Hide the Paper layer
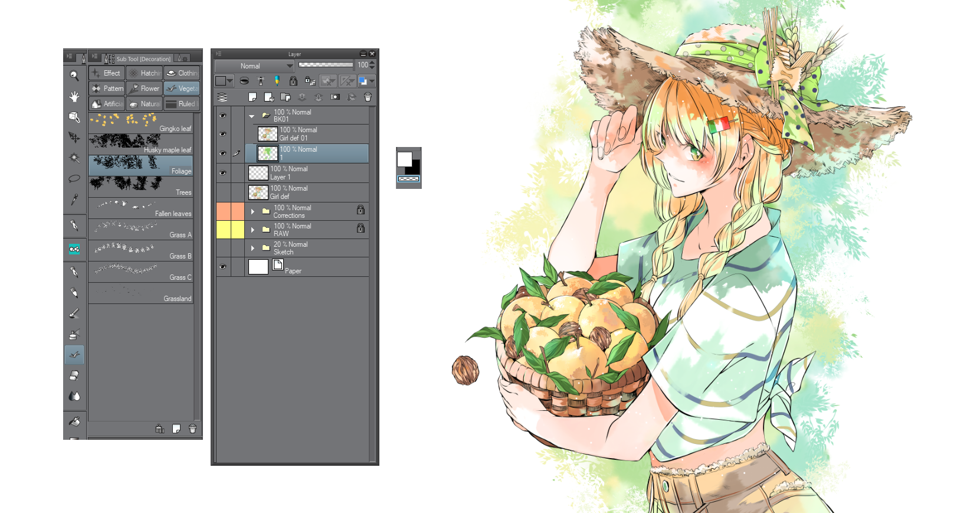 222,267
